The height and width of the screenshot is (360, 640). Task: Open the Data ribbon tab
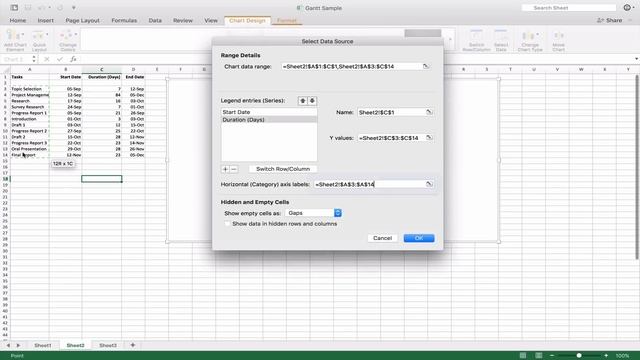coord(155,20)
